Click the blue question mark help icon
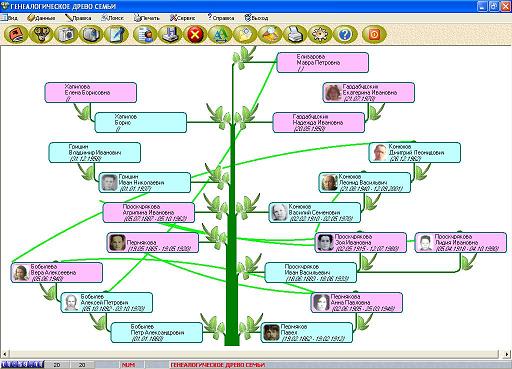 click(345, 34)
